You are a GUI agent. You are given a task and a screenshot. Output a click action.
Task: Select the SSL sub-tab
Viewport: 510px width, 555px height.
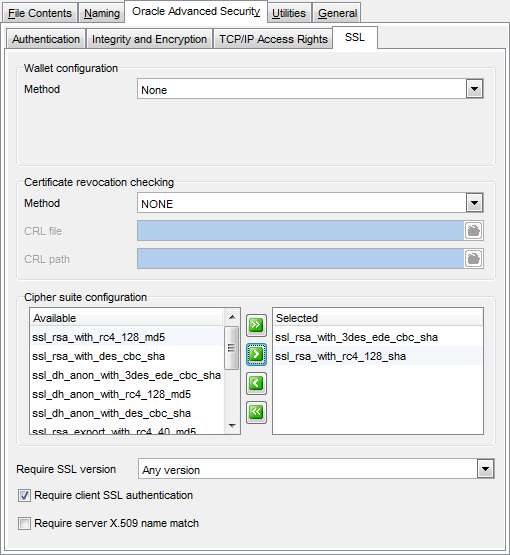(x=355, y=38)
